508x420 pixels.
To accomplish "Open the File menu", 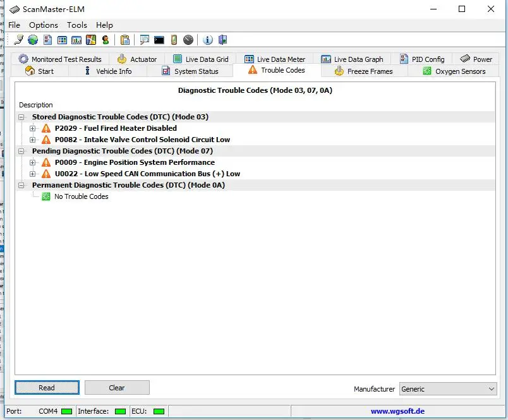I will 14,25.
